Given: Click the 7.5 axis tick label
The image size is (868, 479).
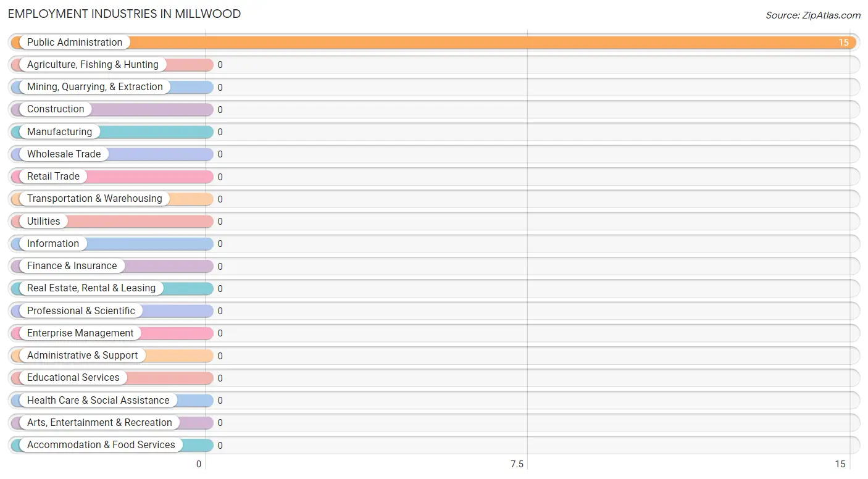Looking at the screenshot, I should point(517,464).
